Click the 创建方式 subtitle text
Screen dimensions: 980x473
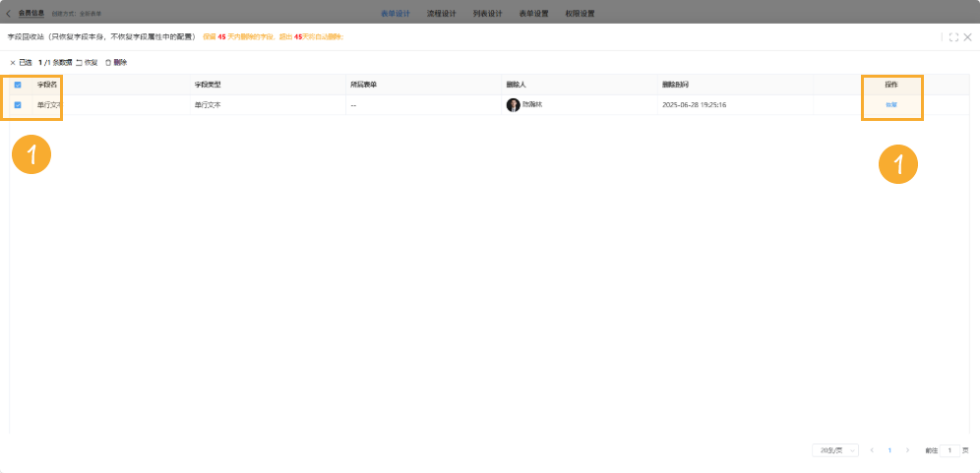tap(77, 13)
